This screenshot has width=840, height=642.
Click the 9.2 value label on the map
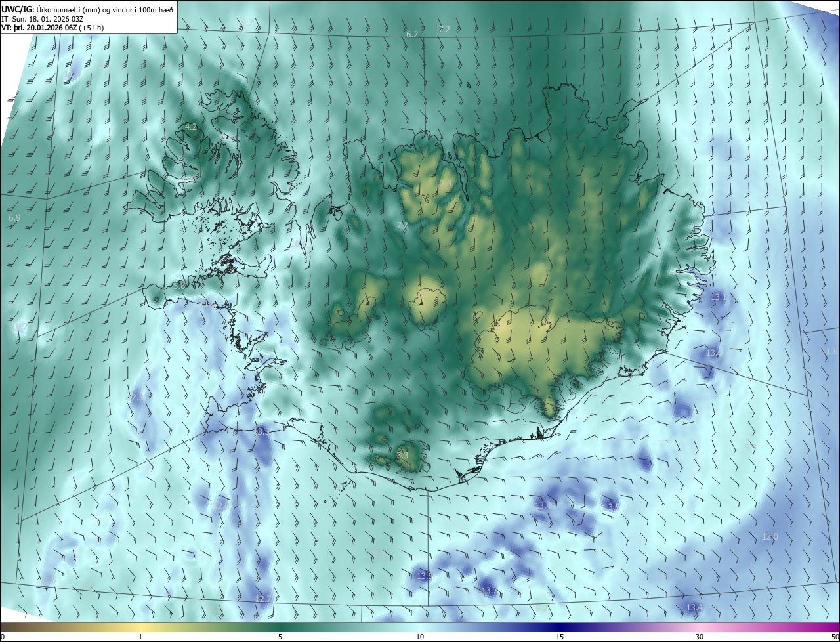pos(541,609)
